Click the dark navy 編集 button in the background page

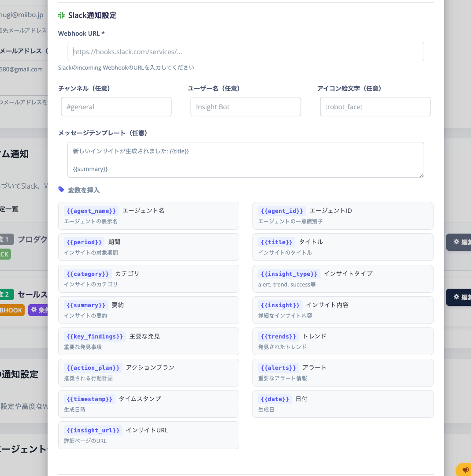(x=459, y=297)
